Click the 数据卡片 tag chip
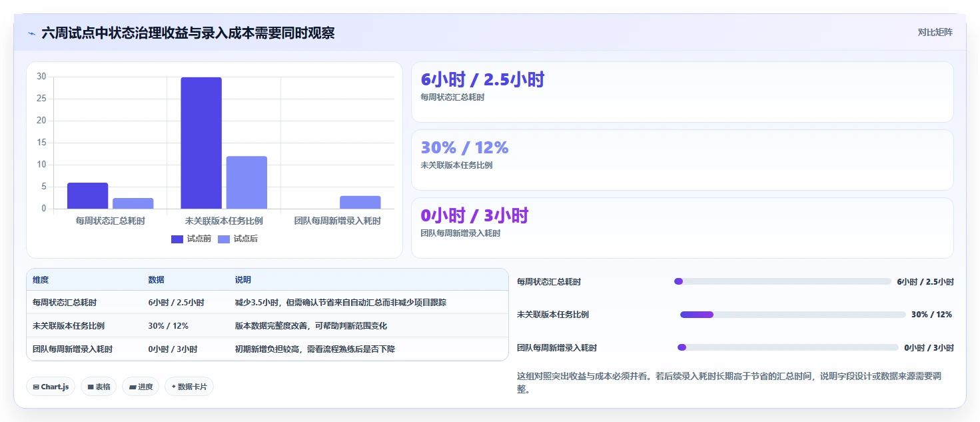The image size is (980, 422). pos(189,387)
